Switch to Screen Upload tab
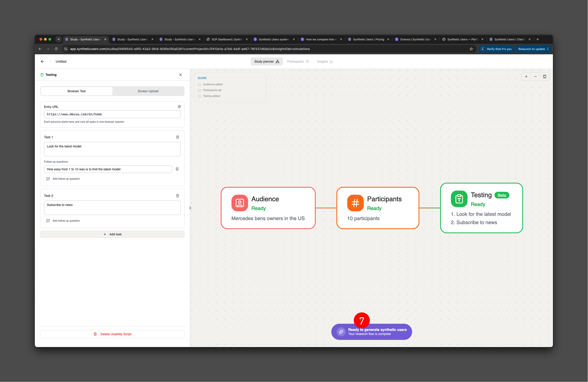Viewport: 588px width, 382px height. click(x=148, y=91)
